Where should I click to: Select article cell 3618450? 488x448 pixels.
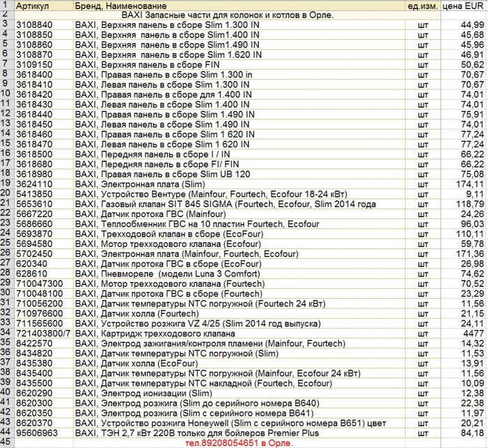pyautogui.click(x=44, y=124)
